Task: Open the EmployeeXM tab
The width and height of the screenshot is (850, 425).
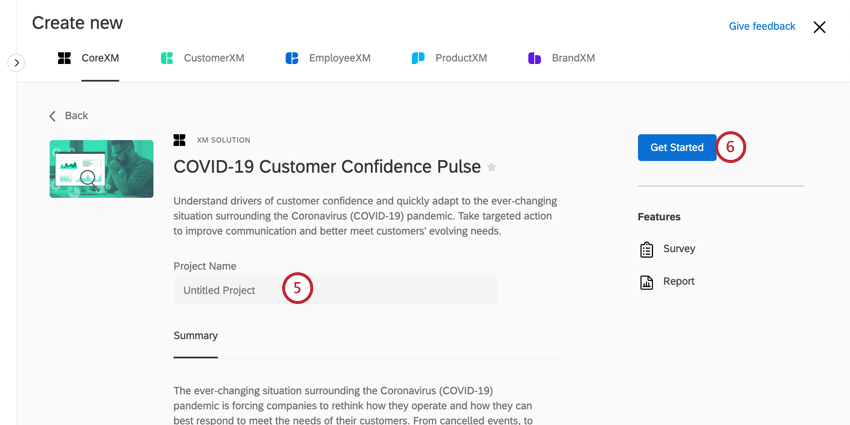Action: pyautogui.click(x=339, y=58)
